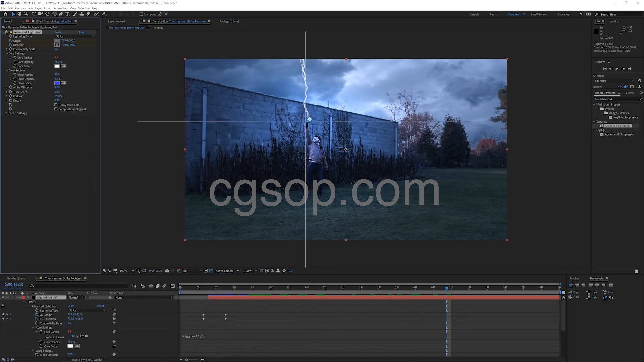This screenshot has width=644, height=362.
Task: Open the Full resolution dropdown
Action: click(x=192, y=271)
